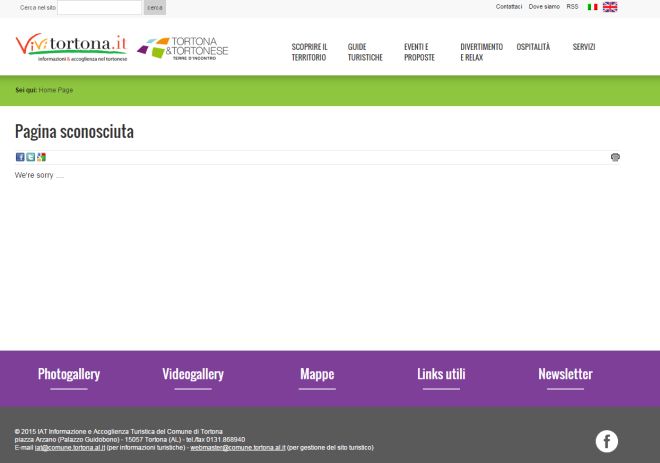Click the Vivitortona.it logo
This screenshot has height=463, width=660.
(x=71, y=48)
